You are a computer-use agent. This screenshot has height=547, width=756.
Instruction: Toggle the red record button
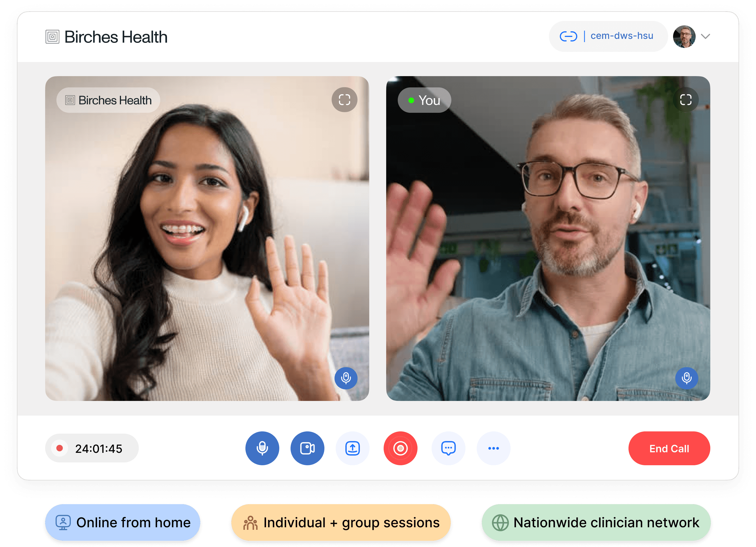click(400, 448)
